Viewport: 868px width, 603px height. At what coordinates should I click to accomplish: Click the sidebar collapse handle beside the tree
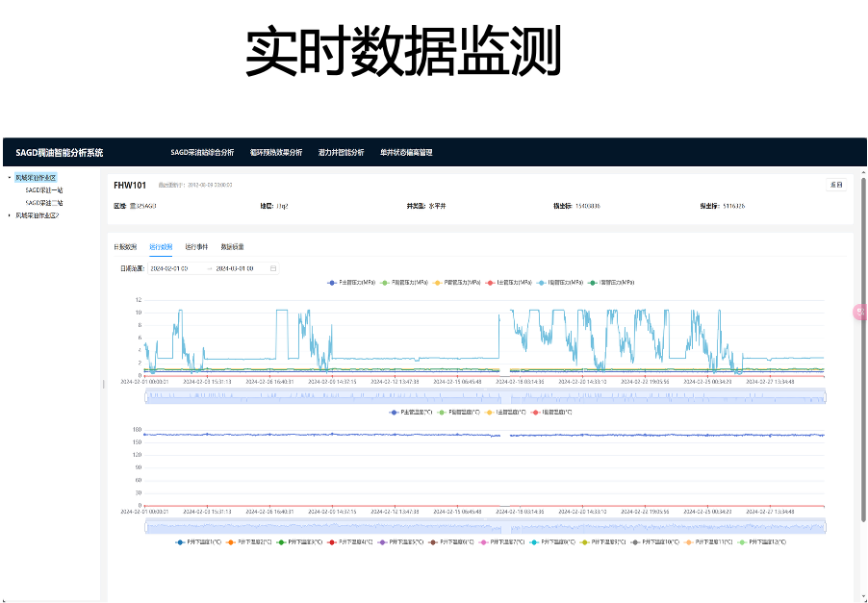pyautogui.click(x=103, y=384)
